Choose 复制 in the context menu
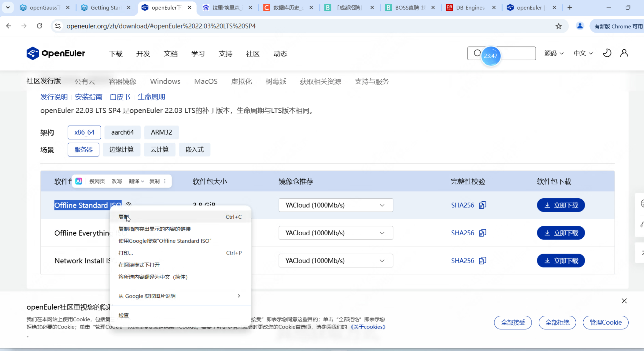This screenshot has height=351, width=644. (x=123, y=217)
